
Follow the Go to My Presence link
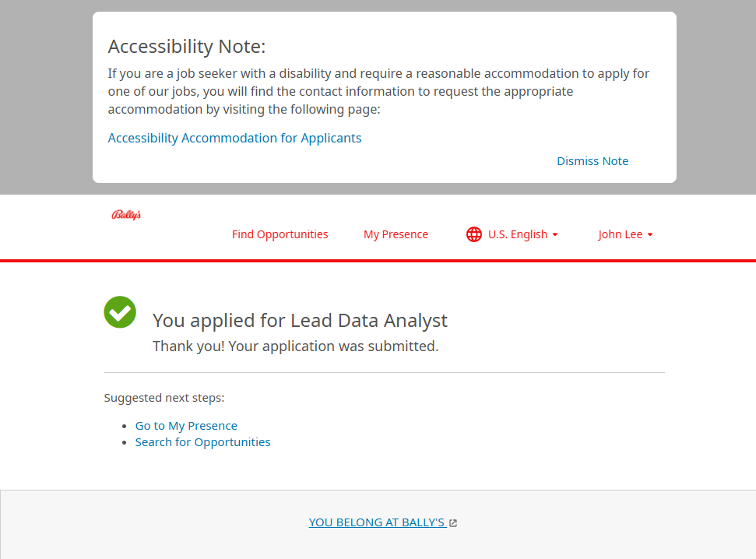tap(186, 426)
